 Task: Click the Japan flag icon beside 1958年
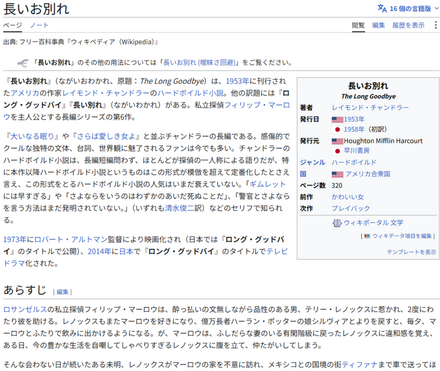click(x=337, y=129)
